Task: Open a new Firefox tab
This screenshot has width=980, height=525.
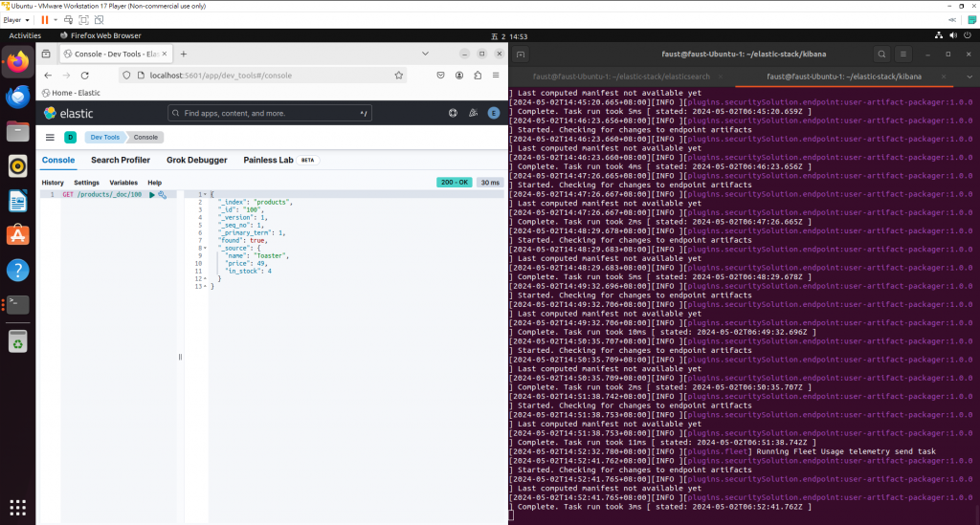Action: pos(184,55)
